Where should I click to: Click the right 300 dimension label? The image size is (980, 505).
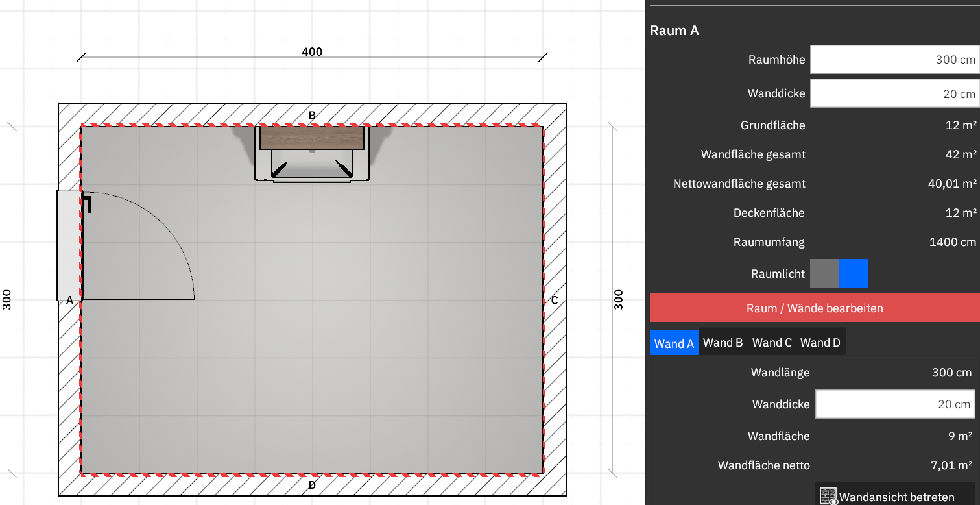tap(618, 299)
